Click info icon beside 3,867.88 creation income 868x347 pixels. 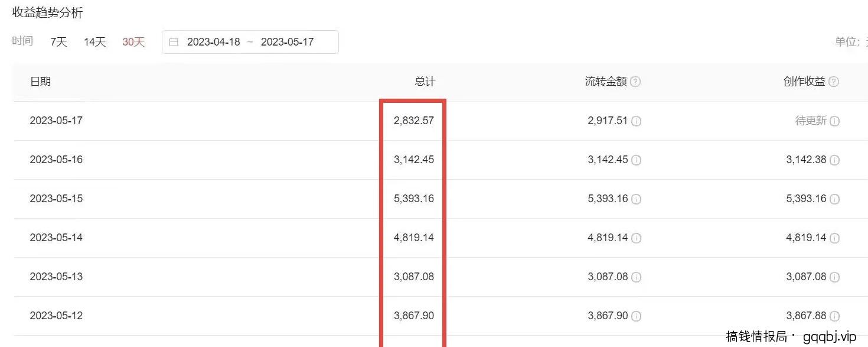(x=834, y=316)
